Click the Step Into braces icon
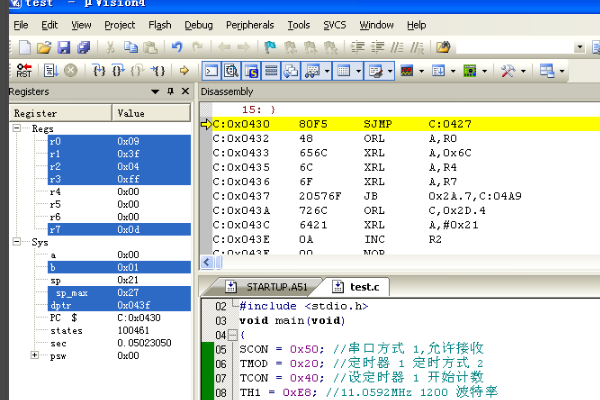Screen dimensions: 600x400 pos(99,71)
